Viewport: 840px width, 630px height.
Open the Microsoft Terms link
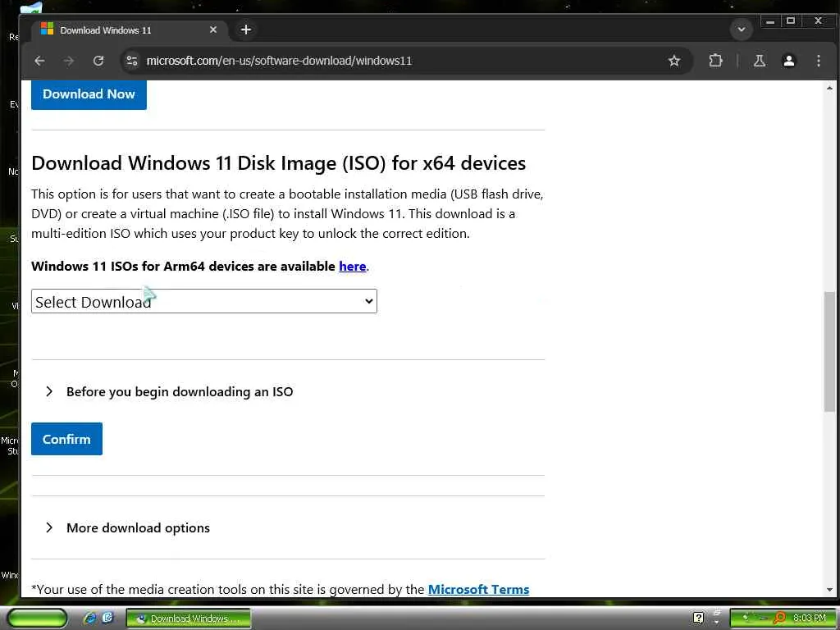tap(478, 589)
